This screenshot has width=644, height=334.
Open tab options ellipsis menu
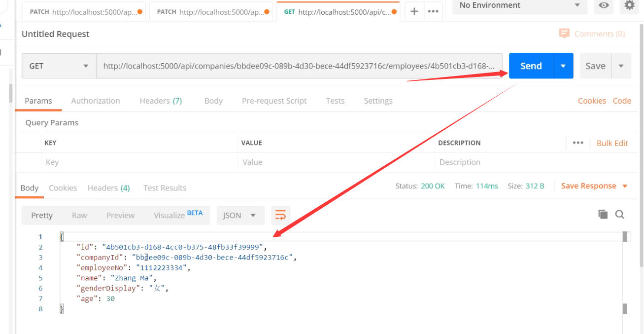tap(433, 11)
